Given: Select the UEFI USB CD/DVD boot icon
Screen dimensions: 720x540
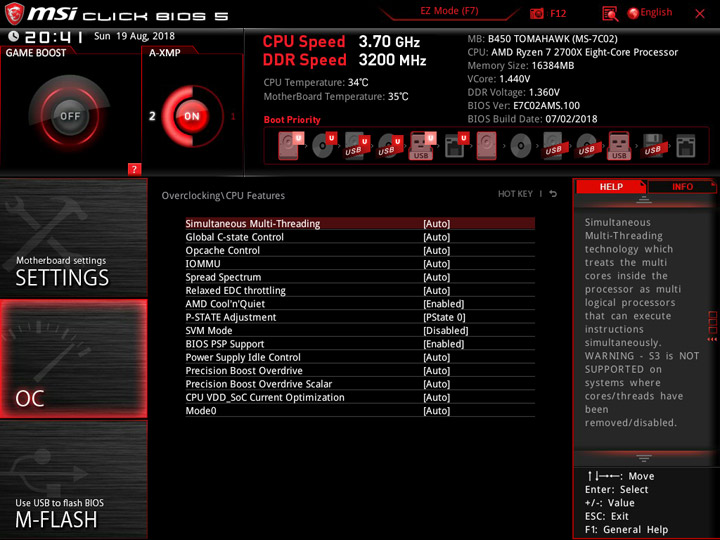Looking at the screenshot, I should [x=390, y=146].
